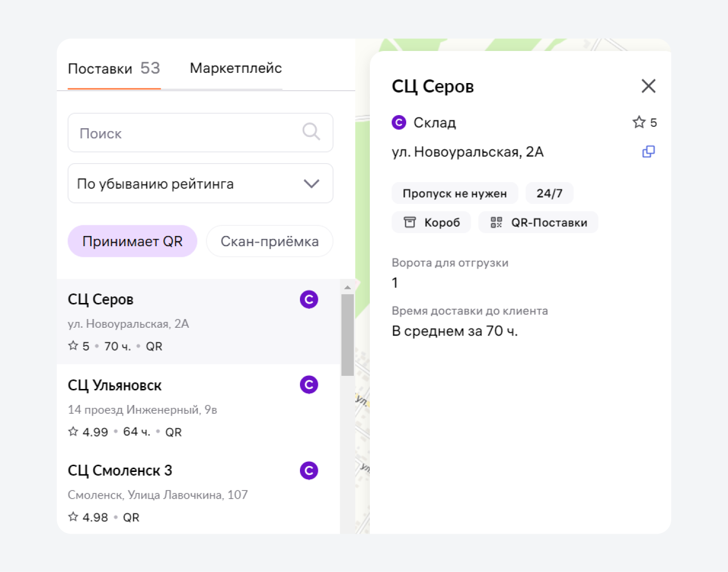728x572 pixels.
Task: Click the box icon in Короб chip
Action: (410, 222)
